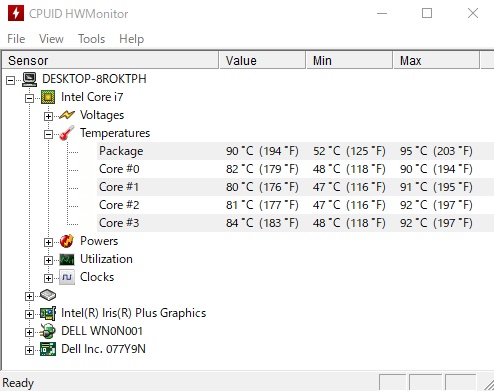
Task: Click the Powers flame icon
Action: coord(67,241)
